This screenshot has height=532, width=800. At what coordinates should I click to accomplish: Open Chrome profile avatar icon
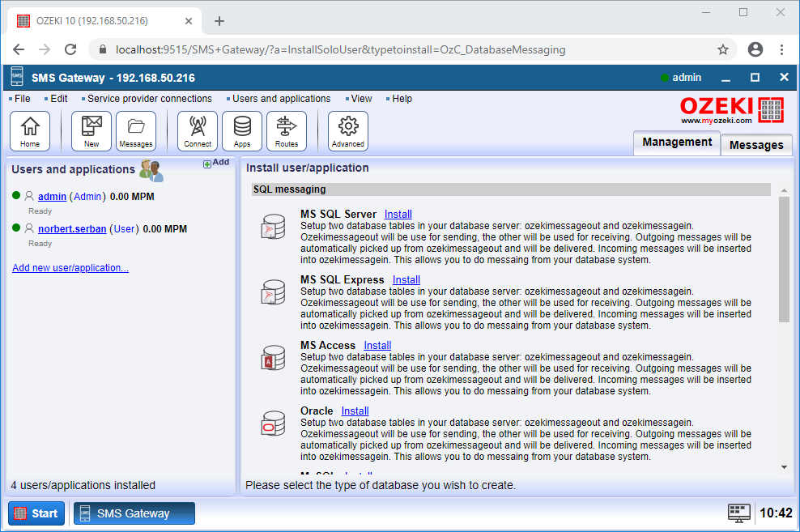(x=755, y=49)
